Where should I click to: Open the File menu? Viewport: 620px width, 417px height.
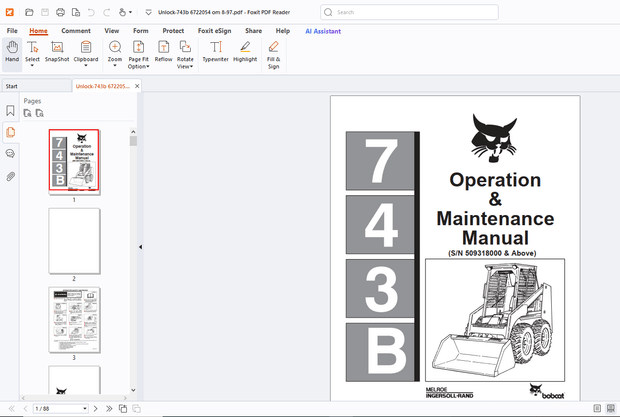12,31
